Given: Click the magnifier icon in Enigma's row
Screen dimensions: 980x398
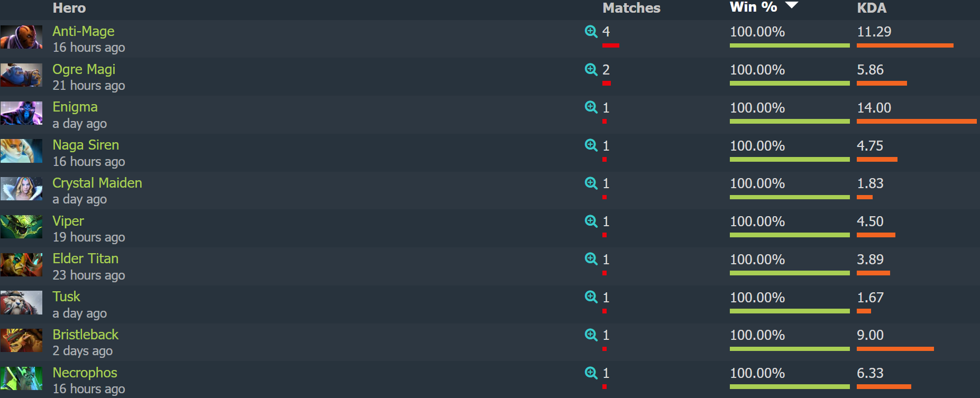Looking at the screenshot, I should pos(591,107).
